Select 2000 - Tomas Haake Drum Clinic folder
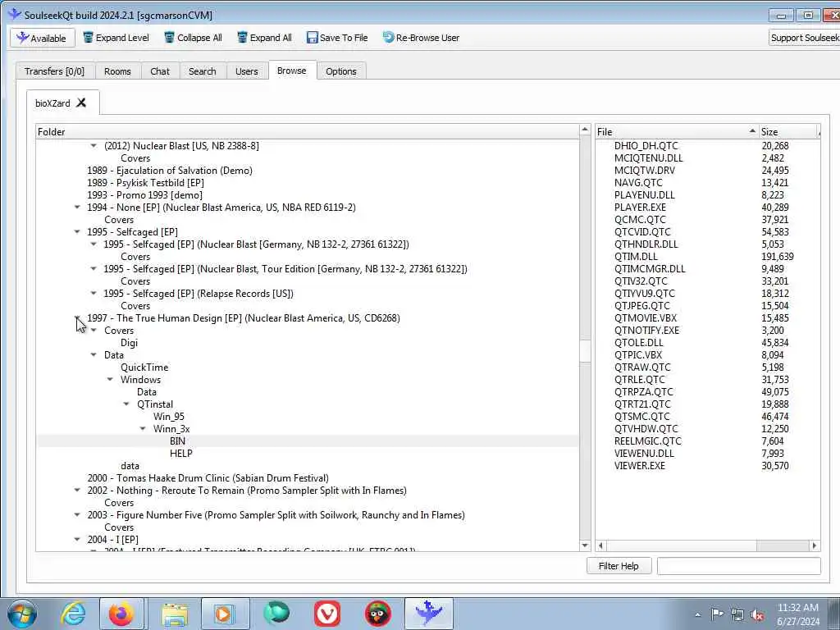 (x=208, y=478)
